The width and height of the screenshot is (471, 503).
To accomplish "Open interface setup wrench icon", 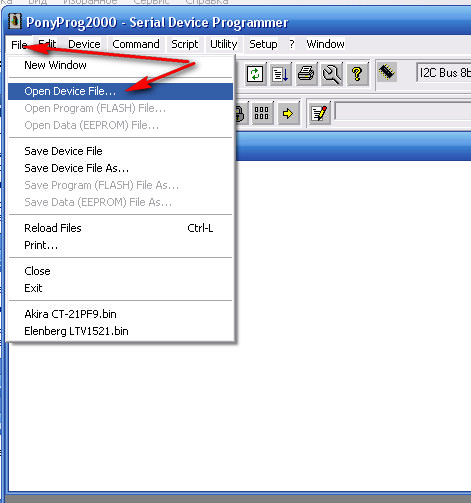I will [332, 74].
